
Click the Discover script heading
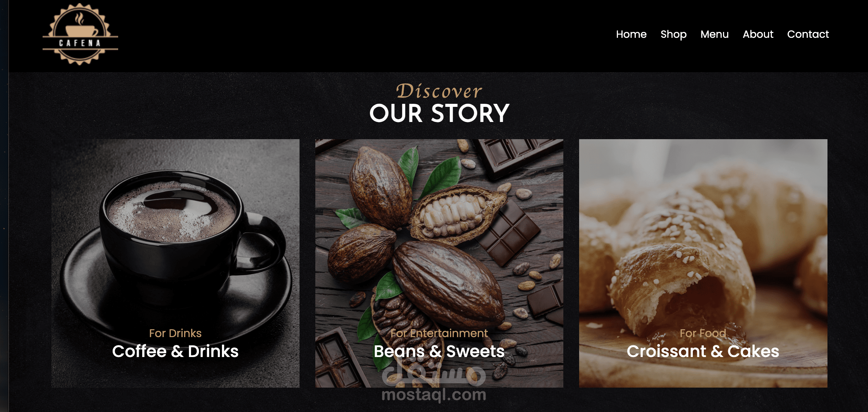439,91
